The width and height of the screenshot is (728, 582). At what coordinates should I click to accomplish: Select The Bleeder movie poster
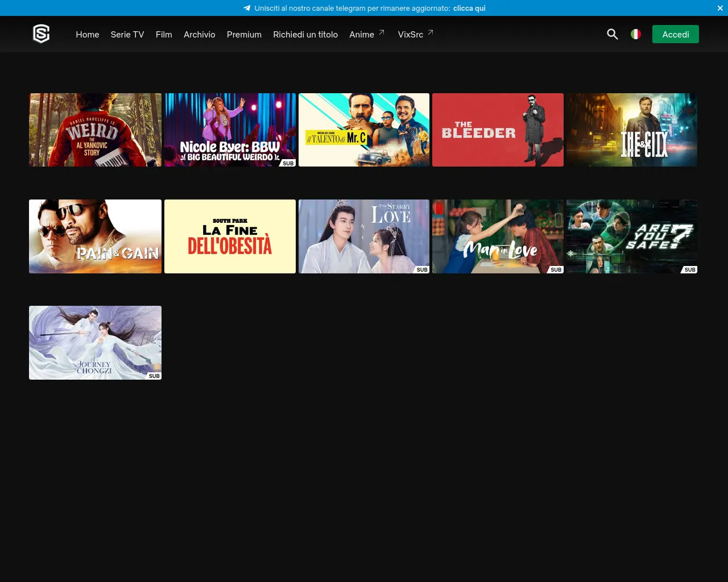pyautogui.click(x=498, y=130)
